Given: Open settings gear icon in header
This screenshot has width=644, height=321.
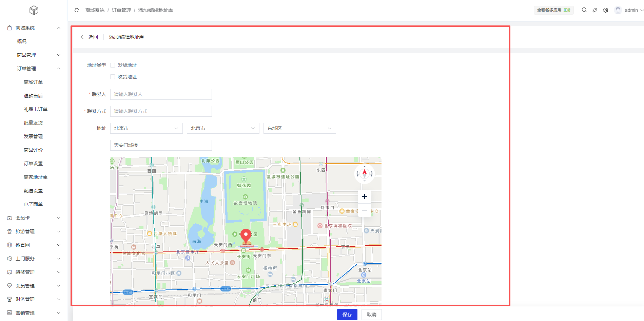Looking at the screenshot, I should [x=606, y=10].
